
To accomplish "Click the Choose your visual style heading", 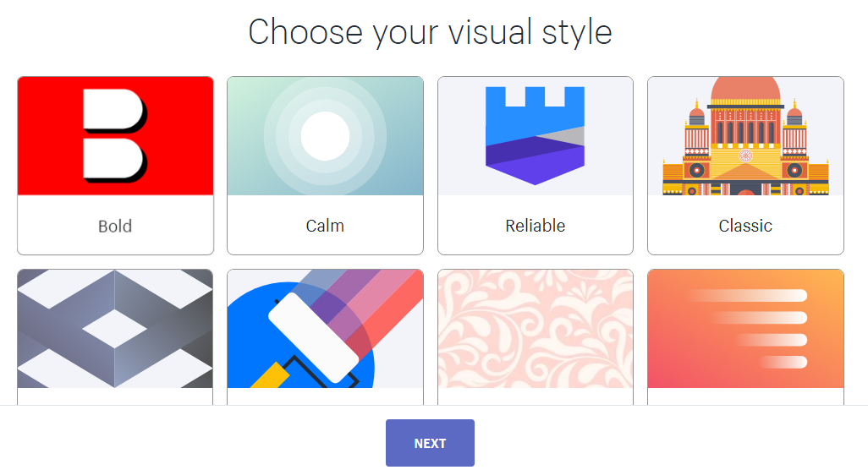I will point(430,32).
